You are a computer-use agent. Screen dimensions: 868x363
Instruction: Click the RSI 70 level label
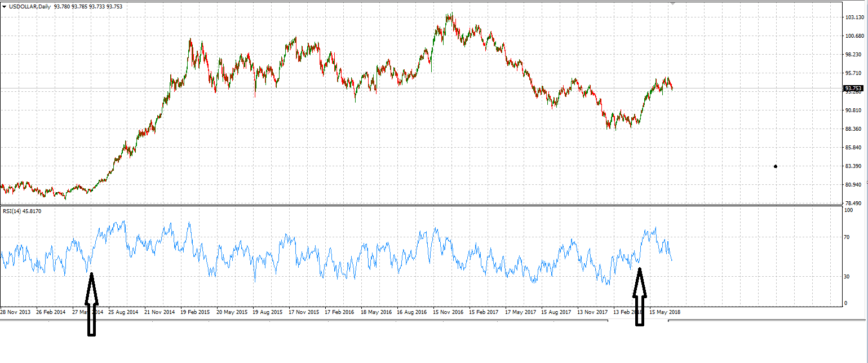coord(847,237)
